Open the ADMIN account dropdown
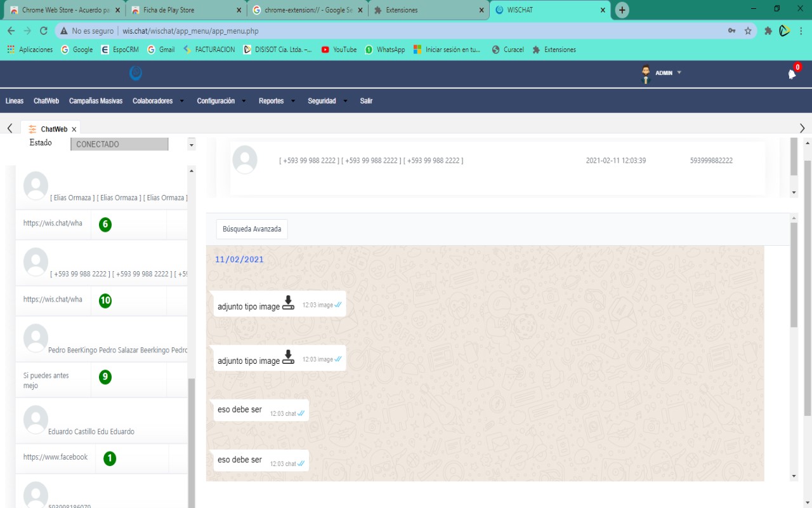This screenshot has width=812, height=508. pos(678,72)
